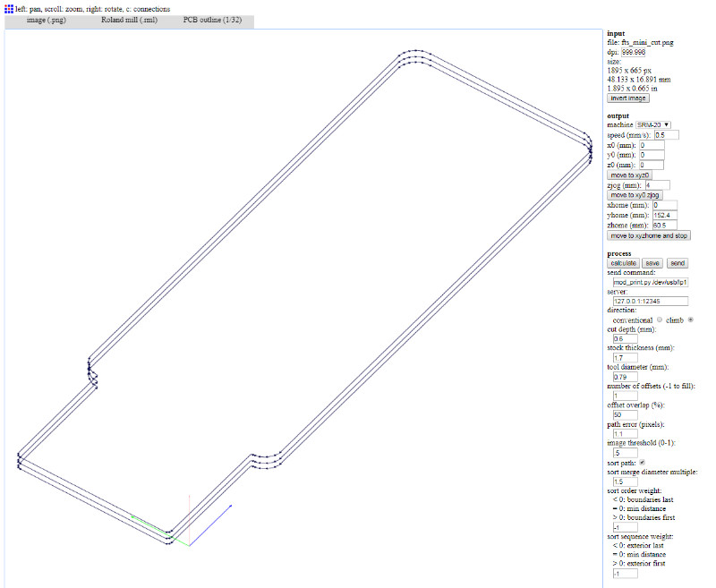Select the Roland mill (.rml) output tab
Image resolution: width=716 pixels, height=588 pixels.
[129, 20]
